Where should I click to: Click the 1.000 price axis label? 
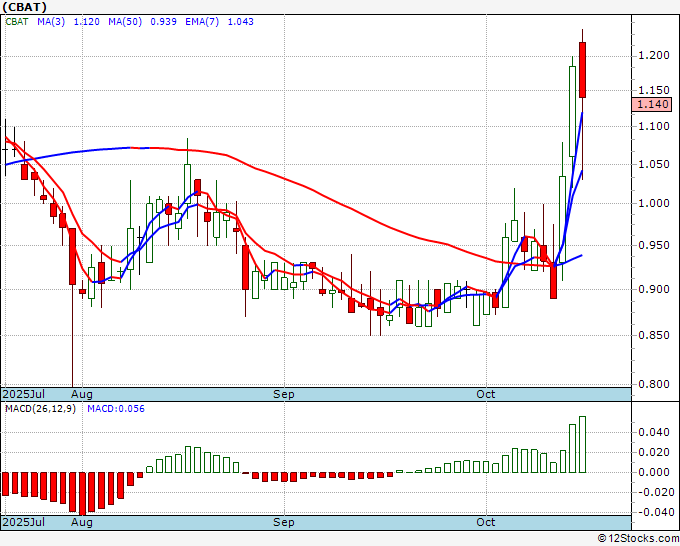[654, 203]
